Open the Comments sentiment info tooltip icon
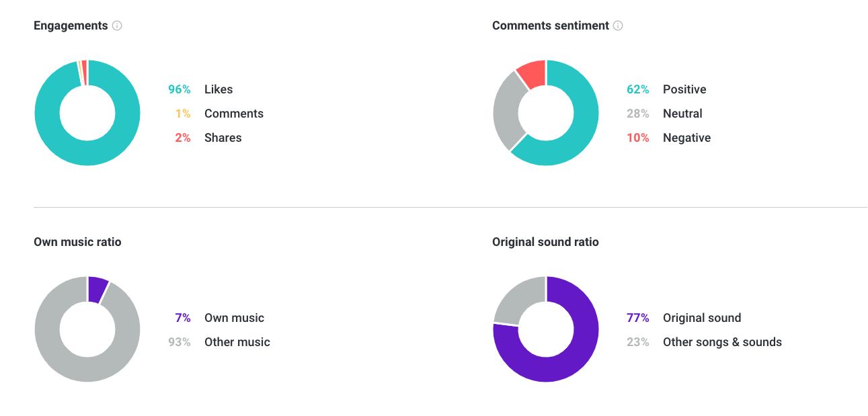Viewport: 868px width, 416px height. point(618,26)
